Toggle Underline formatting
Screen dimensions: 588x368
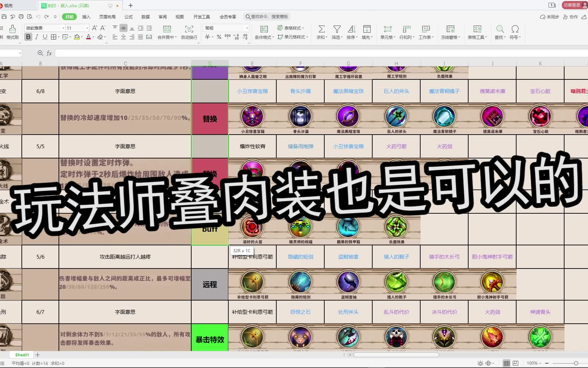45,37
